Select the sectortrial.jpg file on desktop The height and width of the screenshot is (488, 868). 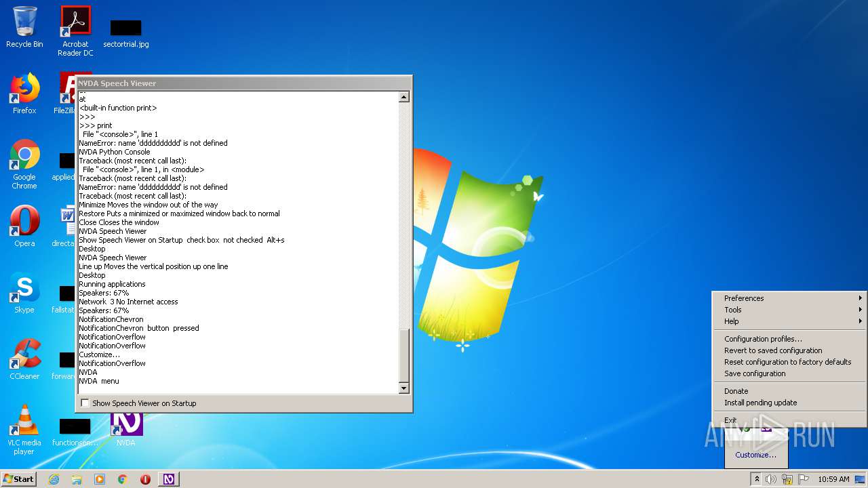(126, 34)
